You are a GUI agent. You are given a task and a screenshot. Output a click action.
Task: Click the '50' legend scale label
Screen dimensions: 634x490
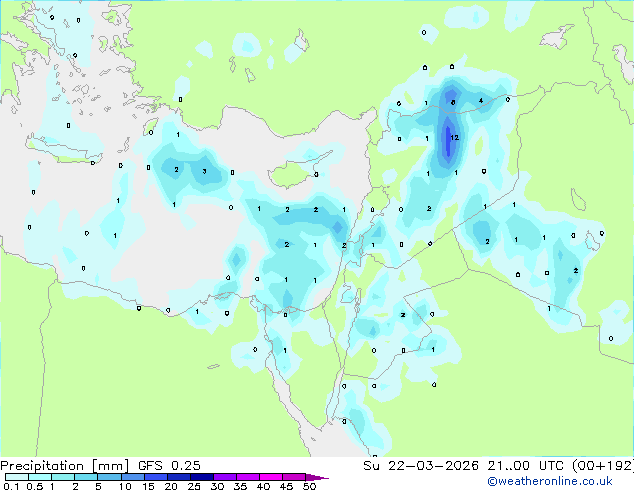310,486
